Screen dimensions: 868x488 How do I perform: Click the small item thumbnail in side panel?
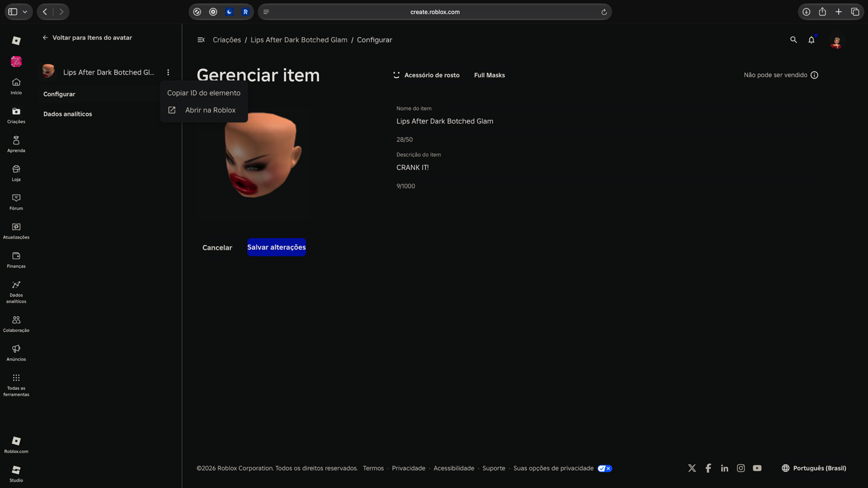[49, 71]
